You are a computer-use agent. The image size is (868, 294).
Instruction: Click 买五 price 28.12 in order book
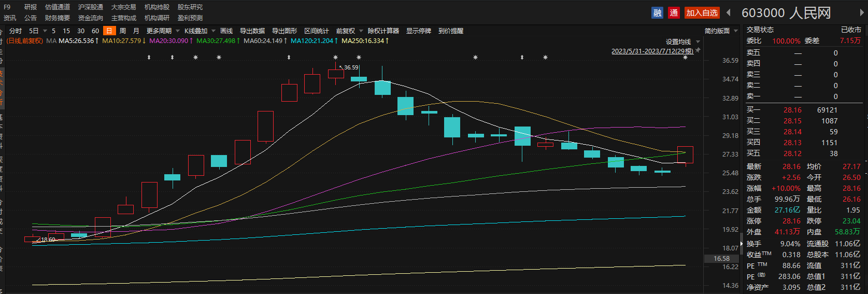pos(792,153)
